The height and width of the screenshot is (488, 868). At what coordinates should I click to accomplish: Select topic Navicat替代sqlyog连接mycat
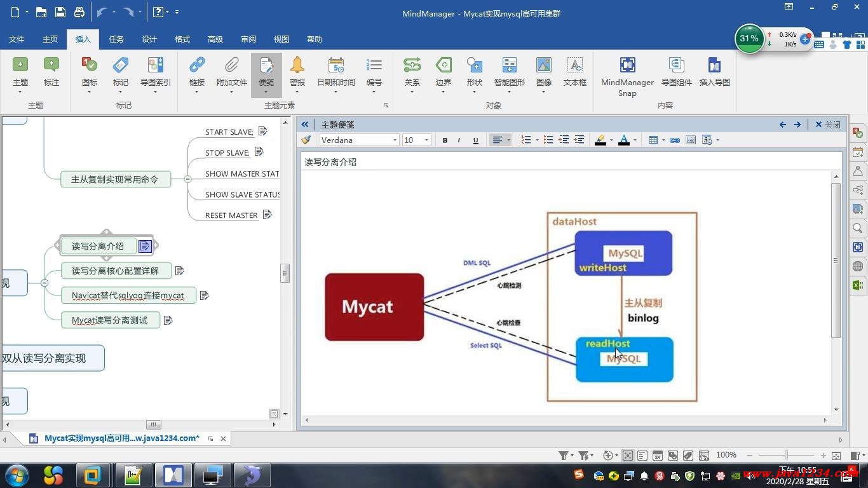coord(128,295)
